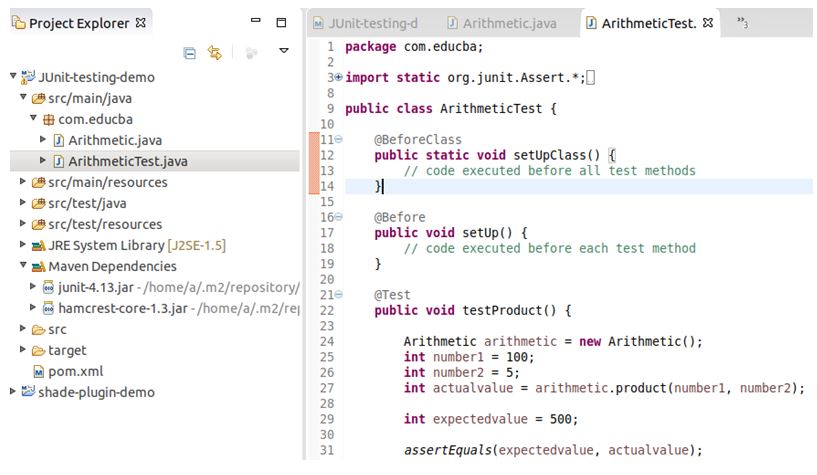Click the Arithmetic.java file icon in tree

coord(59,141)
